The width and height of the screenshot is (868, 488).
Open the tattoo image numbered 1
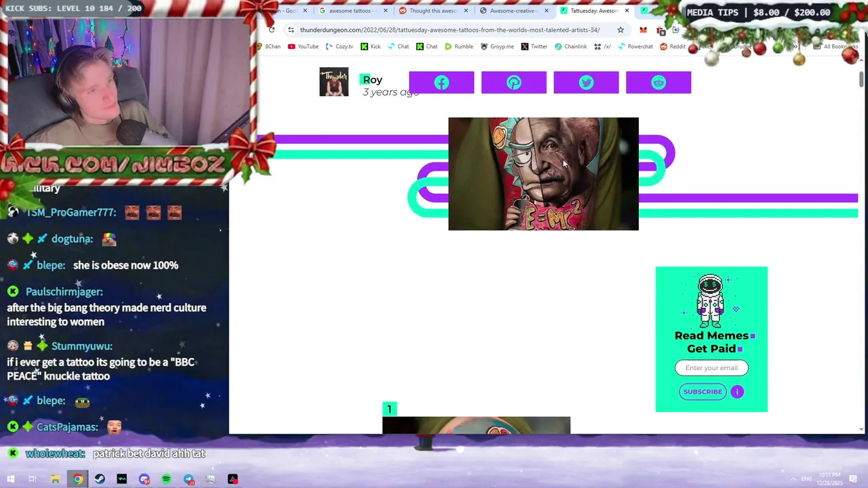476,425
